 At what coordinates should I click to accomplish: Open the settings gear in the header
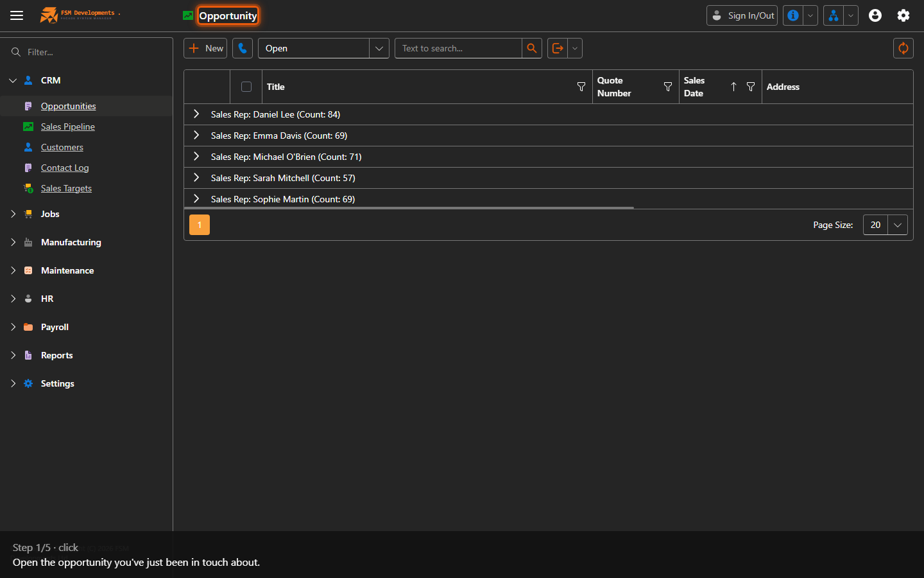point(903,15)
